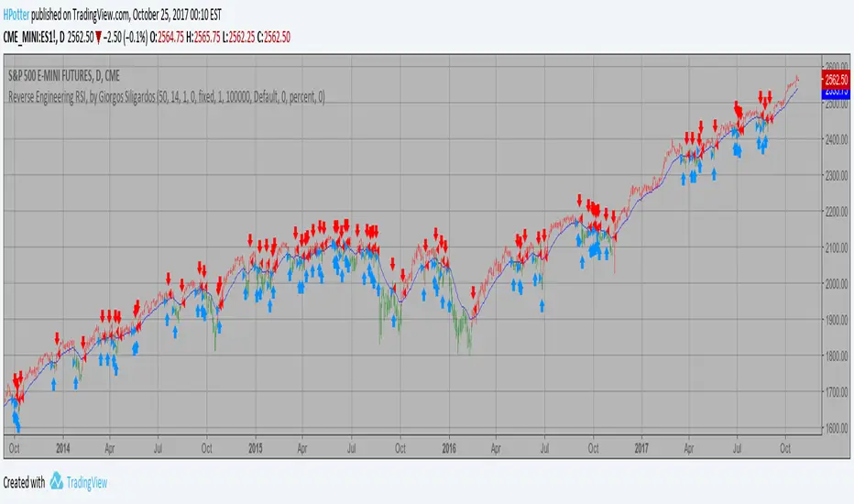
Task: Click the 2100.00 price axis label
Action: coord(837,247)
